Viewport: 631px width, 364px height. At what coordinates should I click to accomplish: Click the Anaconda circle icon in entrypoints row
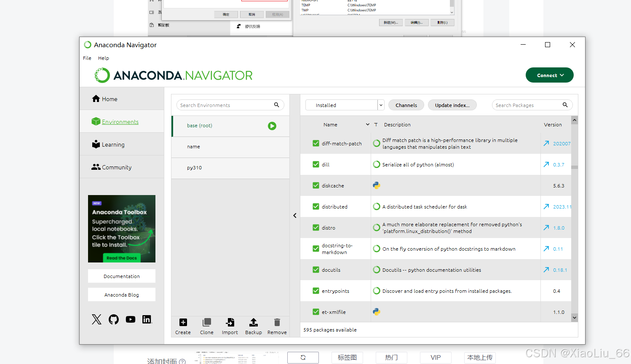[377, 291]
